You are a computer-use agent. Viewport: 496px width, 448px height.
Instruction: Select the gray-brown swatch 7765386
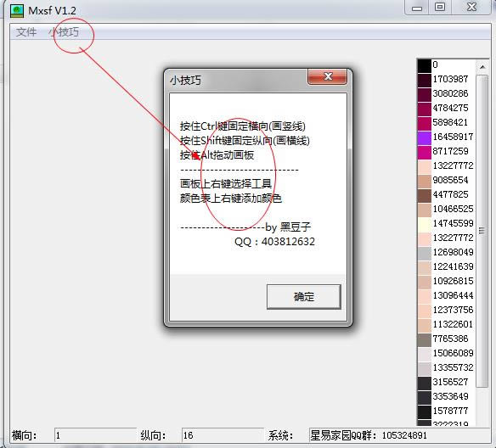click(x=424, y=339)
